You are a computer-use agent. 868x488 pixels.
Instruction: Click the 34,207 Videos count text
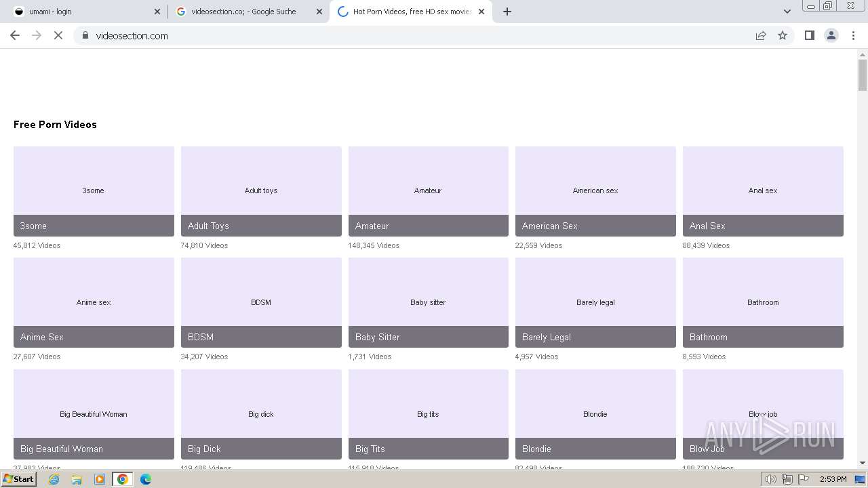point(204,357)
